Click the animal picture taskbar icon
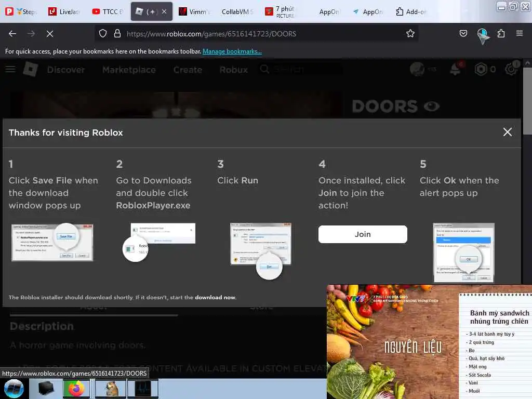532x399 pixels. (111, 389)
